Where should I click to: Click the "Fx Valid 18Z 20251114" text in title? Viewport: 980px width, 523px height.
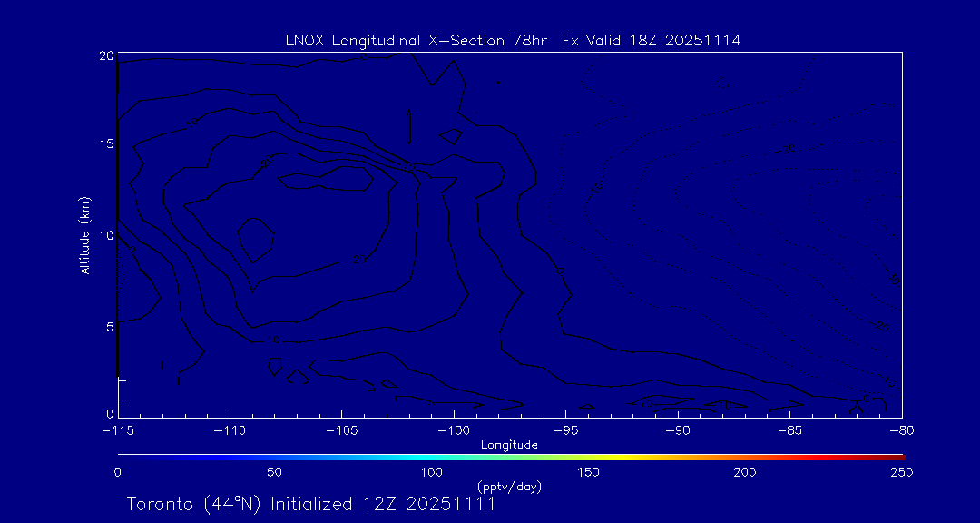pyautogui.click(x=652, y=41)
